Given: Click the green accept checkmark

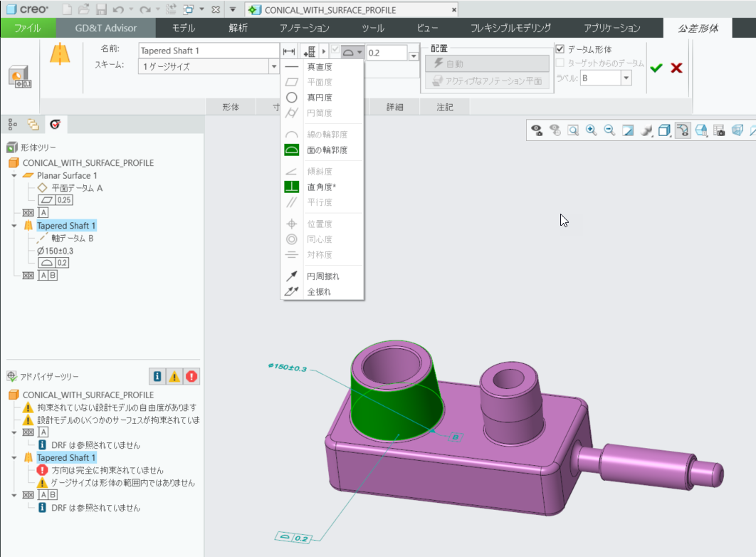Looking at the screenshot, I should coord(656,68).
